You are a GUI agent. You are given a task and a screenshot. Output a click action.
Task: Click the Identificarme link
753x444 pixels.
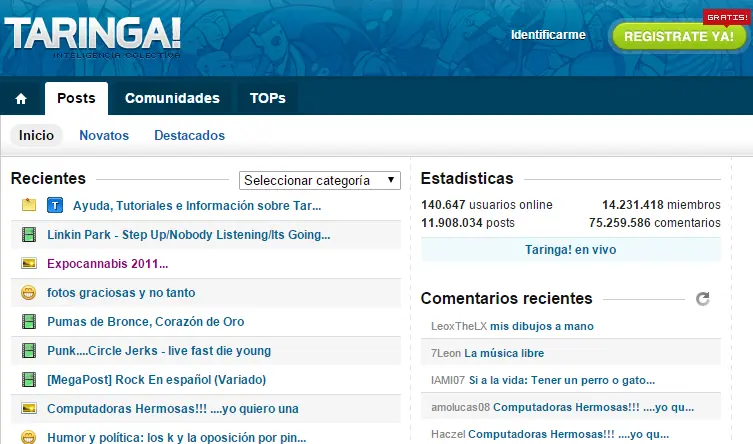pyautogui.click(x=548, y=35)
